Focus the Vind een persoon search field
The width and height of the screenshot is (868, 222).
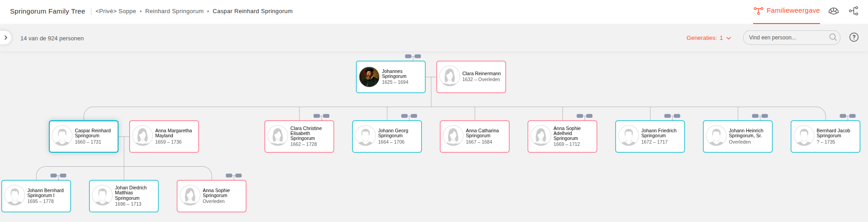[x=787, y=38]
